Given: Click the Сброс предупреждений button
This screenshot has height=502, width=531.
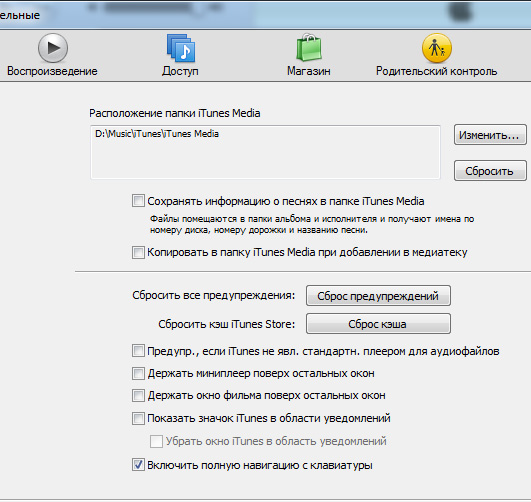Looking at the screenshot, I should [x=378, y=295].
